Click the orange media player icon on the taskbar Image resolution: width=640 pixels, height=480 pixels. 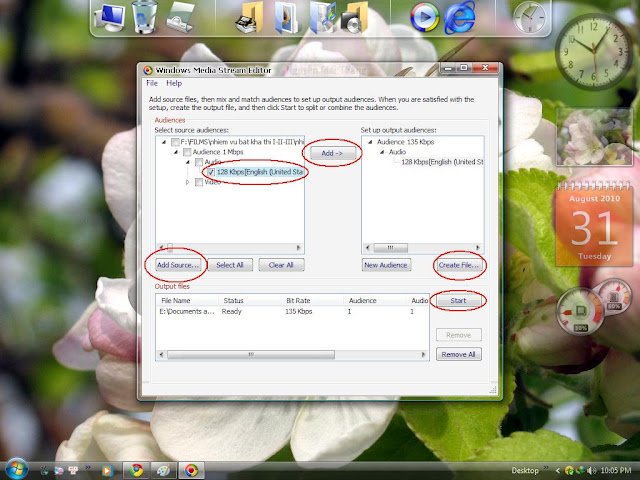click(107, 471)
